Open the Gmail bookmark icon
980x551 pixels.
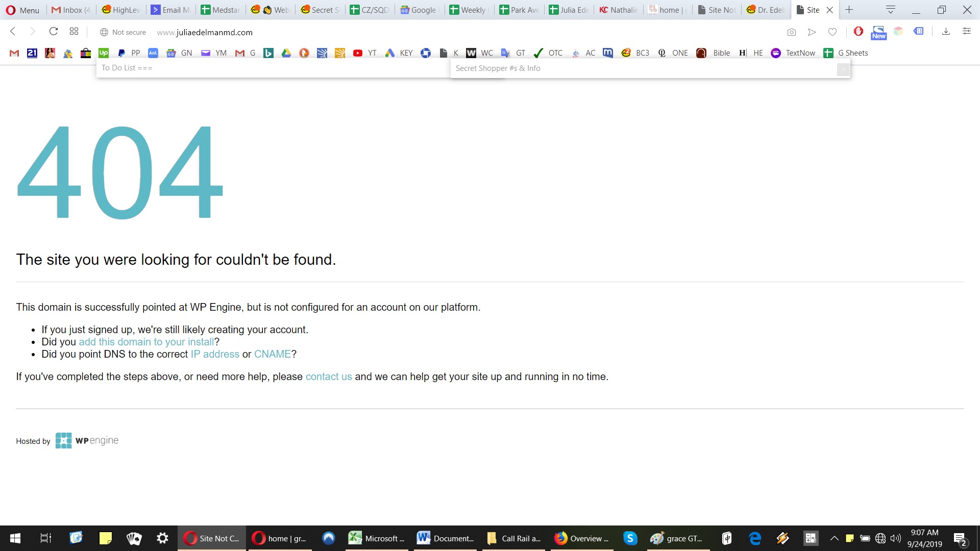click(14, 53)
